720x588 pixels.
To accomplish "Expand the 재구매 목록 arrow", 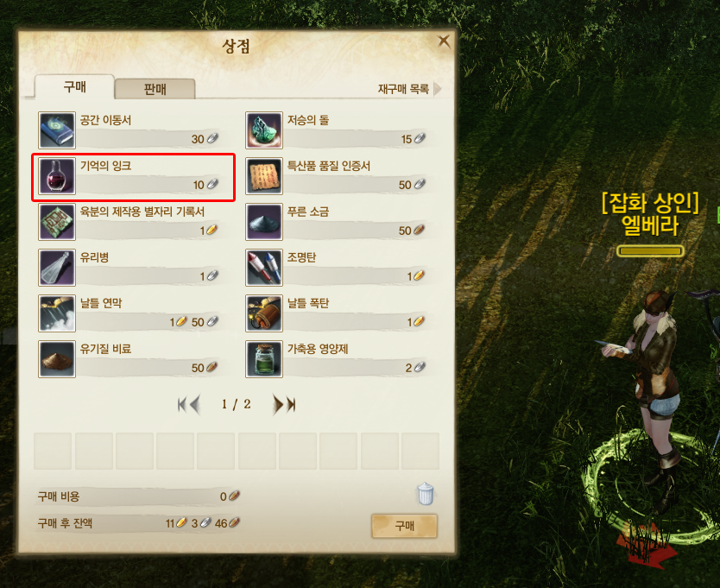I will click(437, 89).
